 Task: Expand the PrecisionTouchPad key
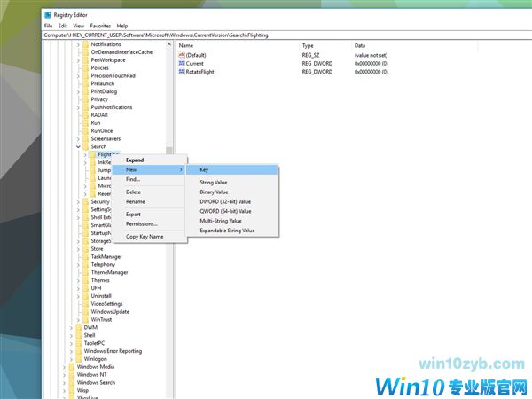point(78,76)
